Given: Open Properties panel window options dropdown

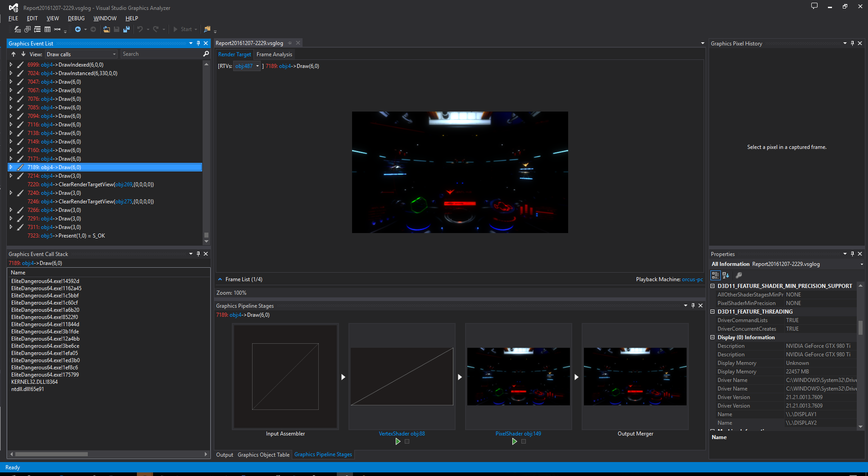Looking at the screenshot, I should pyautogui.click(x=845, y=254).
